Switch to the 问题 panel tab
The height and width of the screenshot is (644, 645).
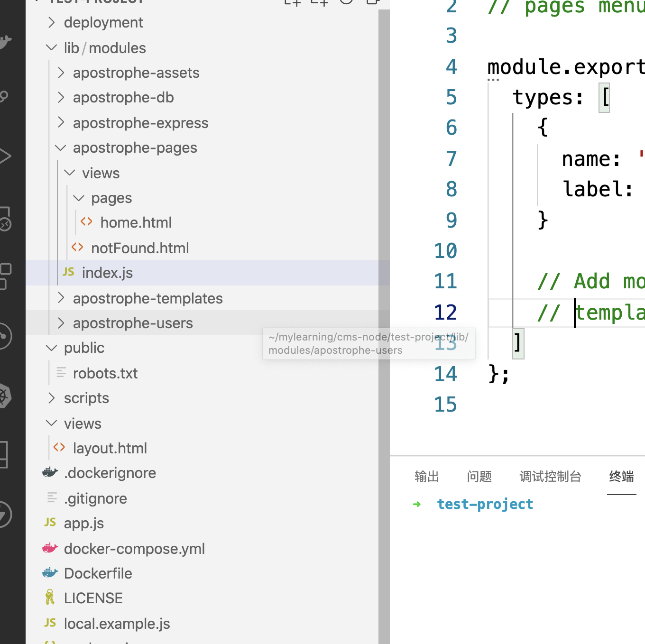click(479, 477)
